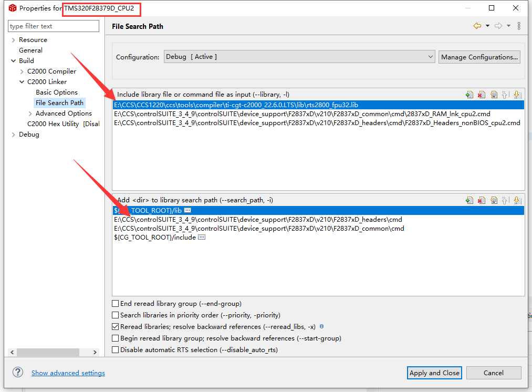Click the variable badge after ${CG_TOOL_ROOT}/include
The height and width of the screenshot is (392, 532).
coord(202,237)
